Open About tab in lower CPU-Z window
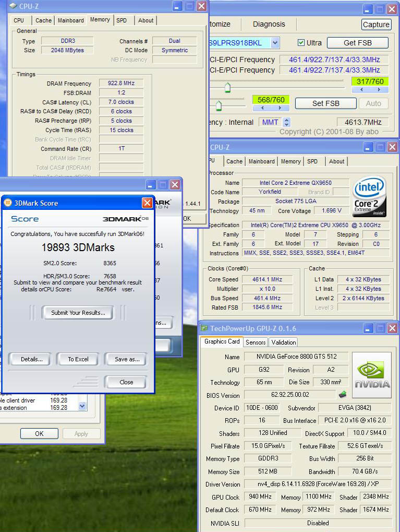The width and height of the screenshot is (400, 532). 336,161
